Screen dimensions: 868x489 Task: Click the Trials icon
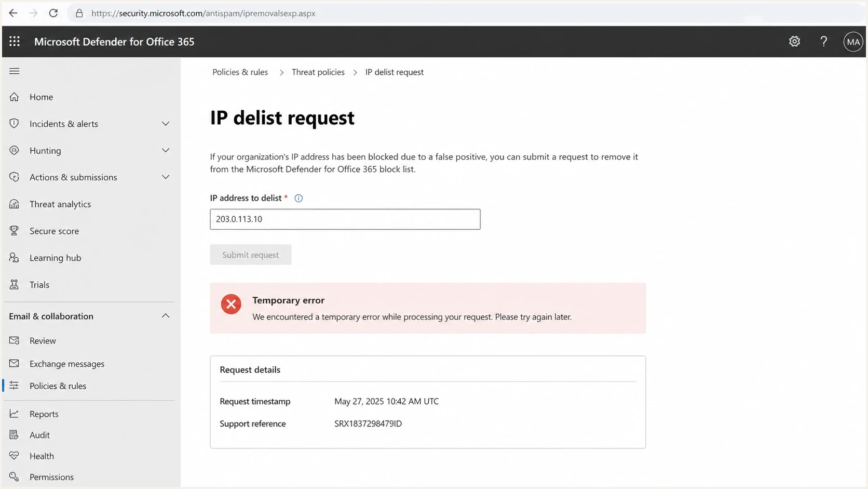click(15, 284)
